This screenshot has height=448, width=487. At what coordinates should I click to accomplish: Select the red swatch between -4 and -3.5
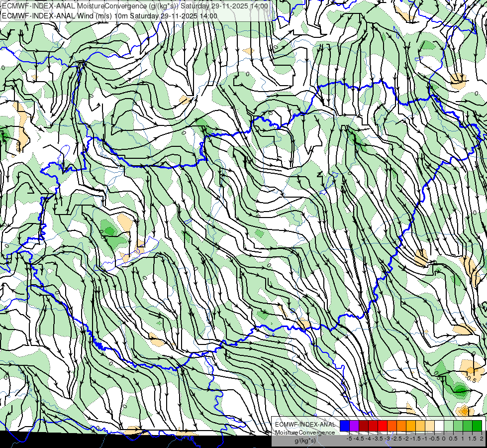click(373, 426)
